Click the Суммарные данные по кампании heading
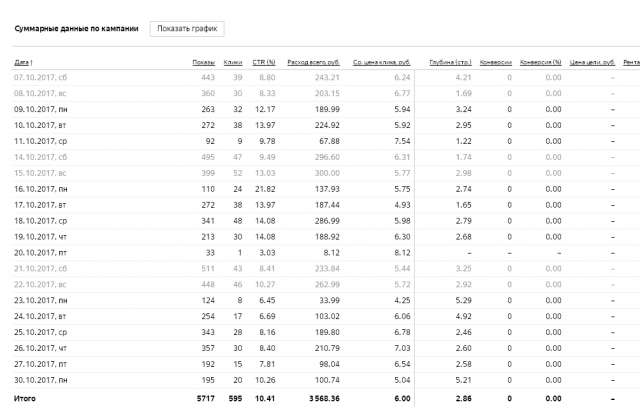The width and height of the screenshot is (640, 407). coord(76,29)
